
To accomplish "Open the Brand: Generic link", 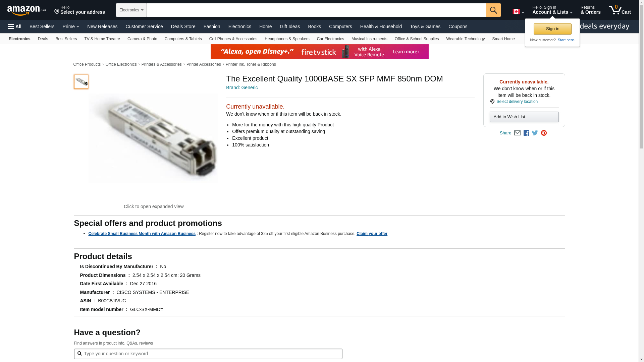I will [242, 87].
